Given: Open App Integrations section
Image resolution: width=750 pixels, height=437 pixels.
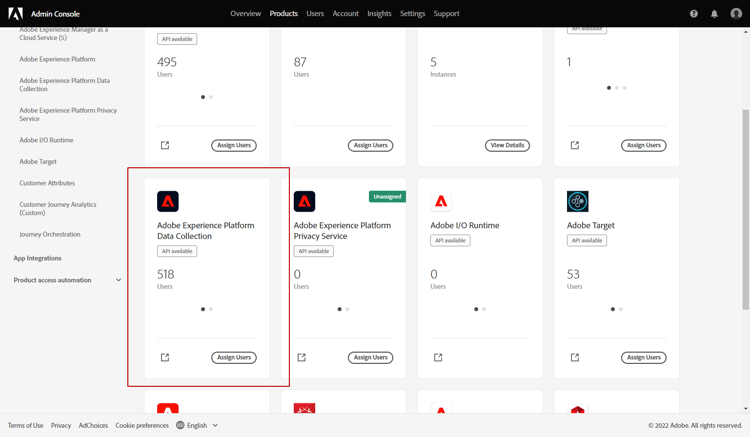Looking at the screenshot, I should coord(37,258).
